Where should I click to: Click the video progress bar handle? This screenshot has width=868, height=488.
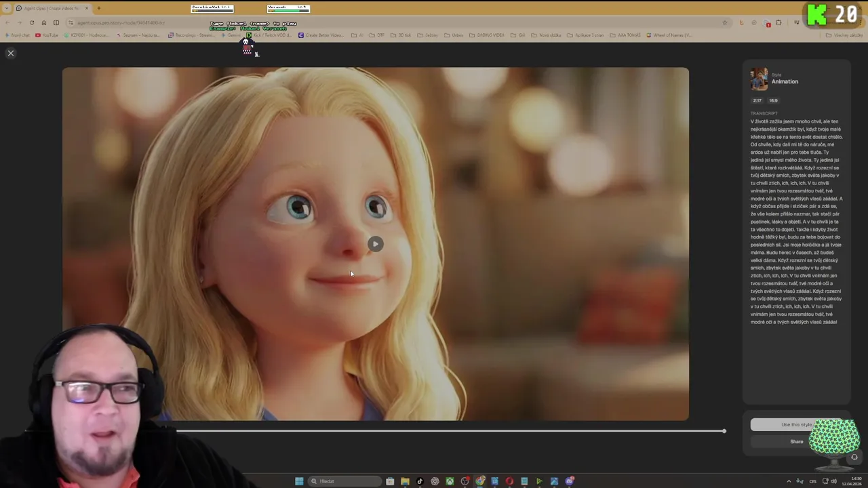[x=724, y=431]
